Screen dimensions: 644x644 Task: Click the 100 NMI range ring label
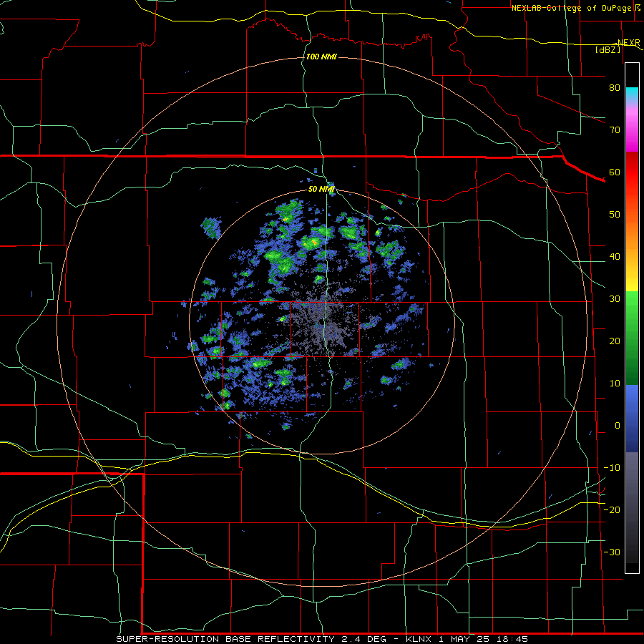point(321,57)
